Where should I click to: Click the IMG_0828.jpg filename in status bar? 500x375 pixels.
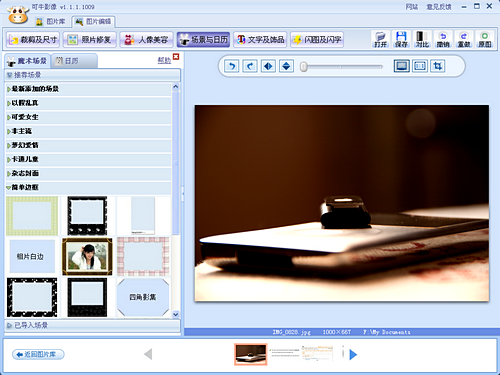pyautogui.click(x=292, y=332)
